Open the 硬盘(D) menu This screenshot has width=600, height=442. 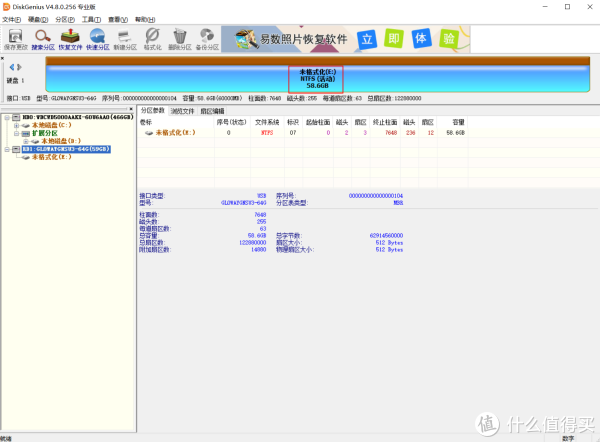(38, 20)
